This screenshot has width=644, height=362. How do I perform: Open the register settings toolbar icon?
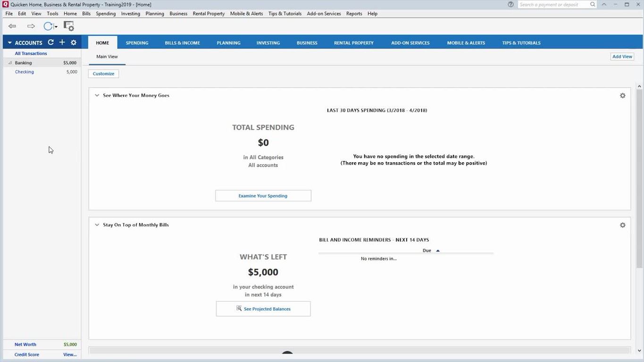[x=69, y=26]
